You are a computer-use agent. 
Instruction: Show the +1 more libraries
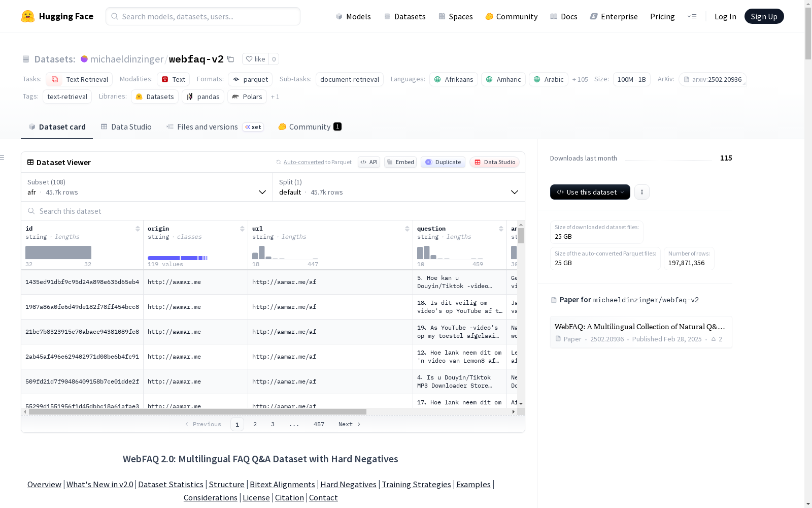click(275, 97)
